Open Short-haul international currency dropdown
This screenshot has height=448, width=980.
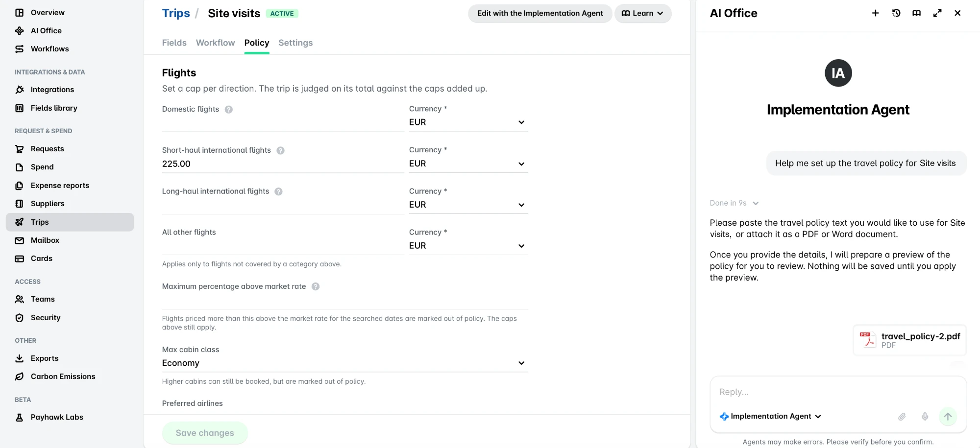468,164
